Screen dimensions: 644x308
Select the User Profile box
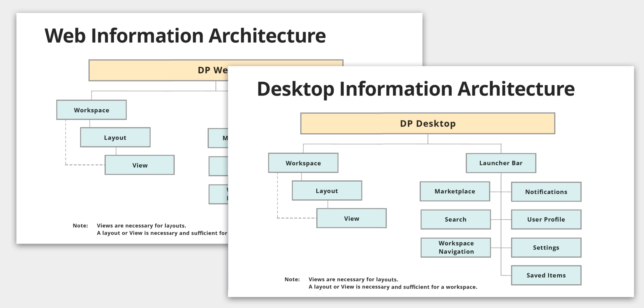coord(546,220)
